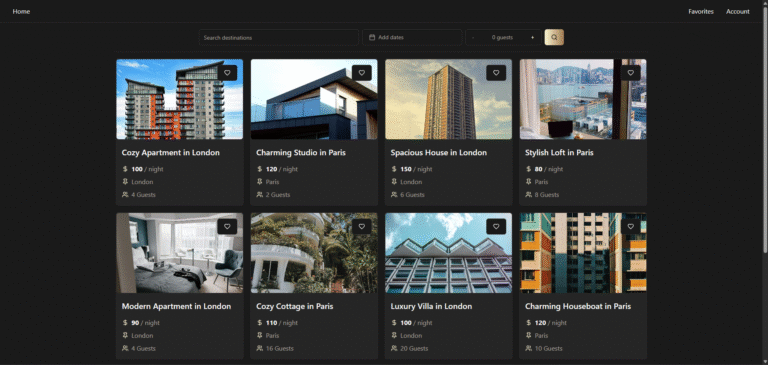Favorite the Cozy Apartment in London listing
The image size is (768, 365).
coord(227,73)
